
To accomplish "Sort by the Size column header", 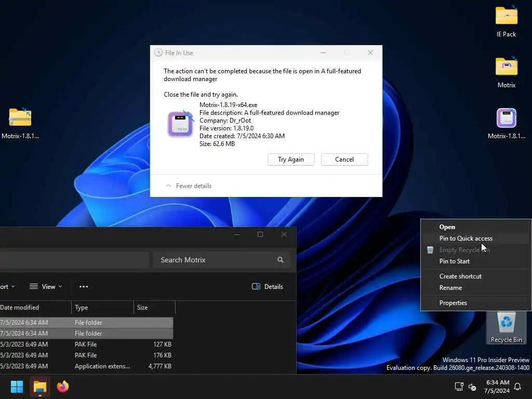I will point(155,308).
